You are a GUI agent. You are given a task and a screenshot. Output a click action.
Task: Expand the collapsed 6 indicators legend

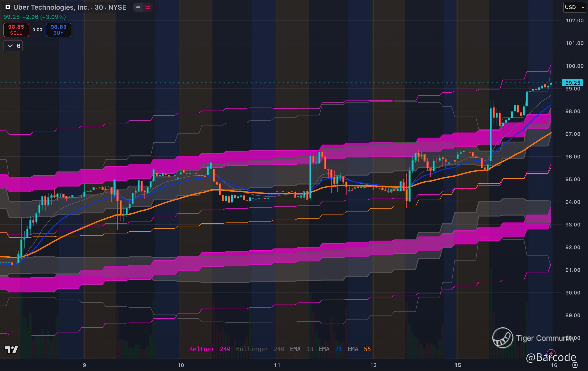pos(13,46)
